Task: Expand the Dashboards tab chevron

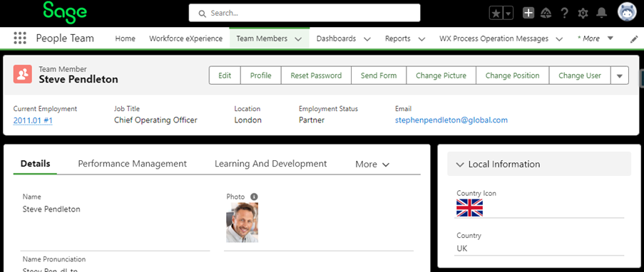Action: [367, 39]
